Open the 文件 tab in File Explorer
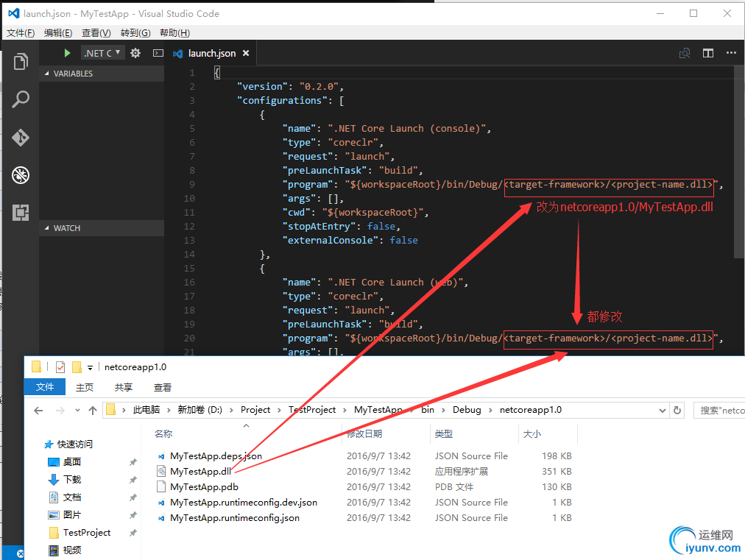 tap(45, 387)
